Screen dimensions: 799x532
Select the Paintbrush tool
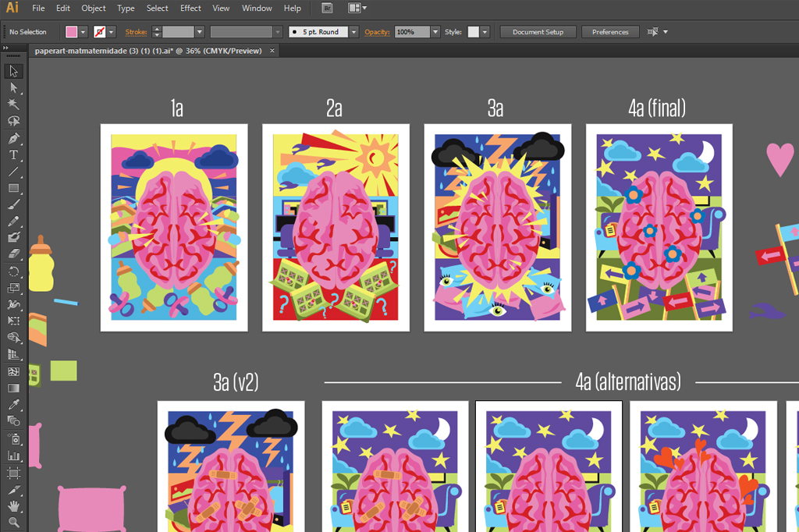point(14,204)
